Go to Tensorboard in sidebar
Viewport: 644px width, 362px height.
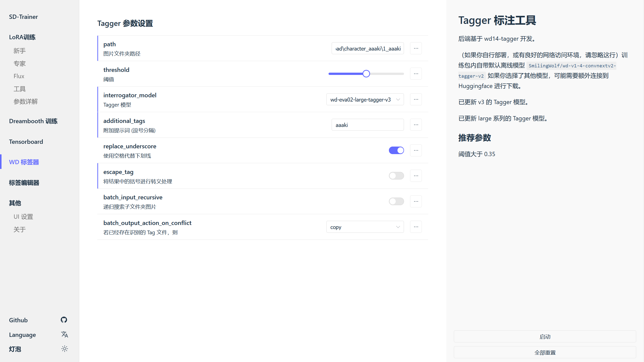26,142
